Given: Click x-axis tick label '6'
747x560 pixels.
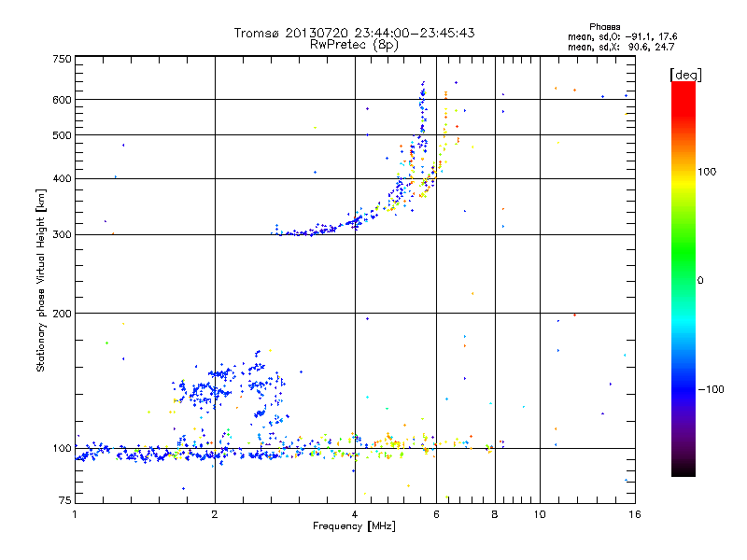Looking at the screenshot, I should 436,514.
